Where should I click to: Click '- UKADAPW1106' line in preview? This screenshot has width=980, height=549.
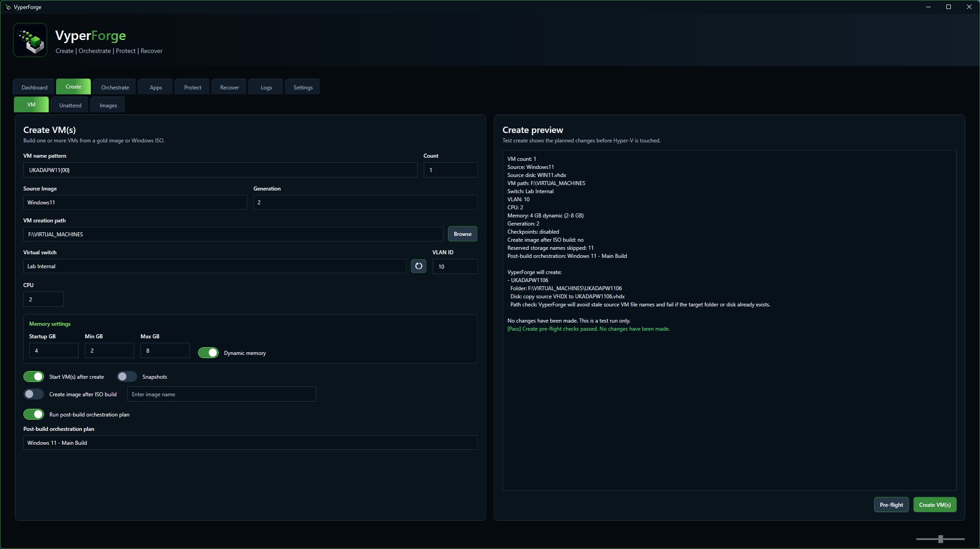tap(528, 280)
